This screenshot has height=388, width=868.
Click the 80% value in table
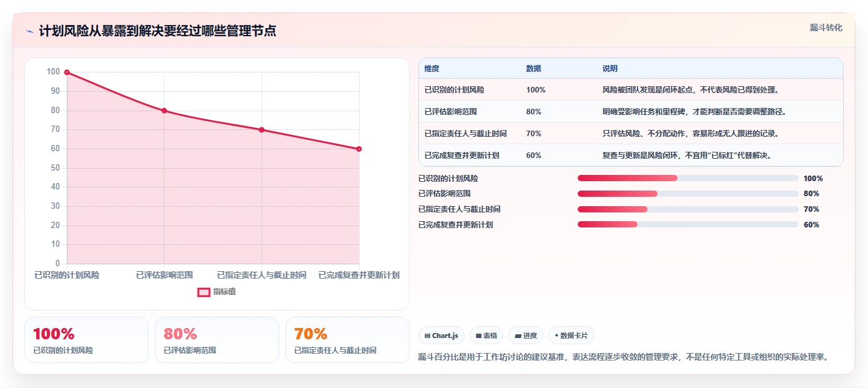click(x=534, y=112)
